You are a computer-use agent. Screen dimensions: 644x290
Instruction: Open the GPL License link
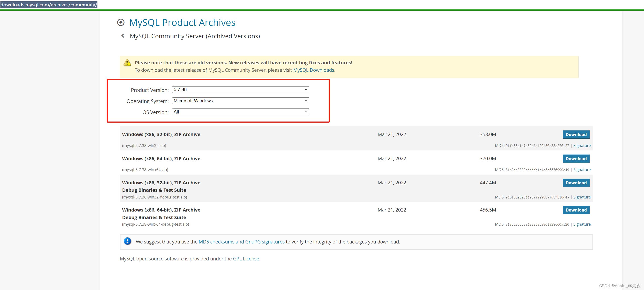[x=246, y=259]
